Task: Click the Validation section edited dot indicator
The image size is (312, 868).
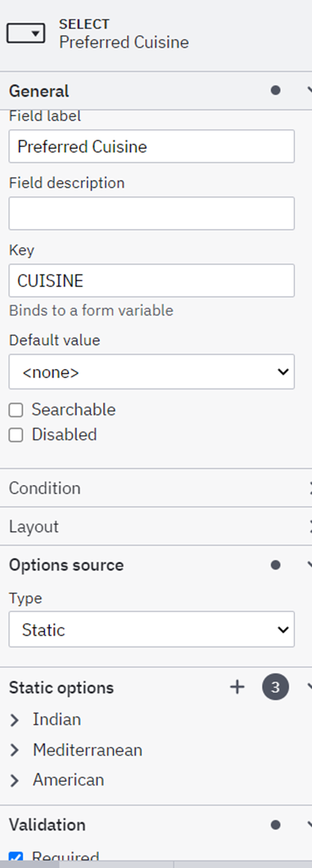Action: [x=275, y=824]
